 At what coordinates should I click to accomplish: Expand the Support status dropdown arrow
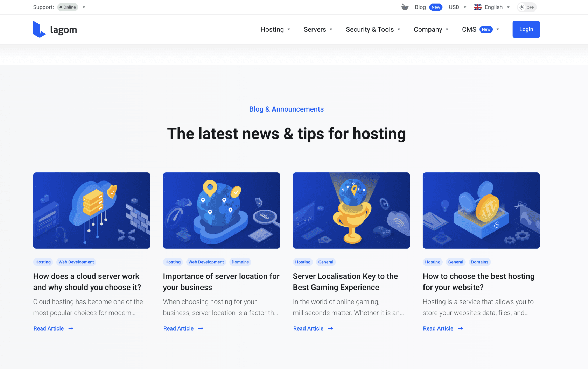point(84,7)
